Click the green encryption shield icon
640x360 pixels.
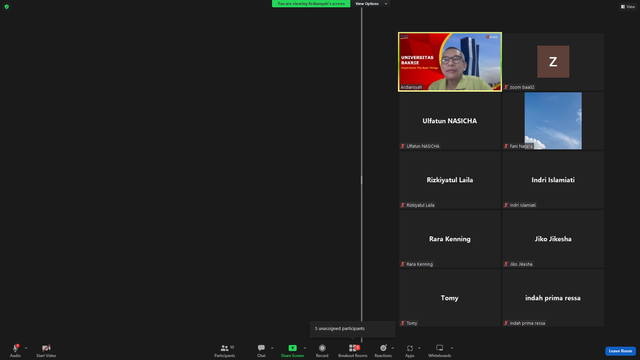pos(7,7)
